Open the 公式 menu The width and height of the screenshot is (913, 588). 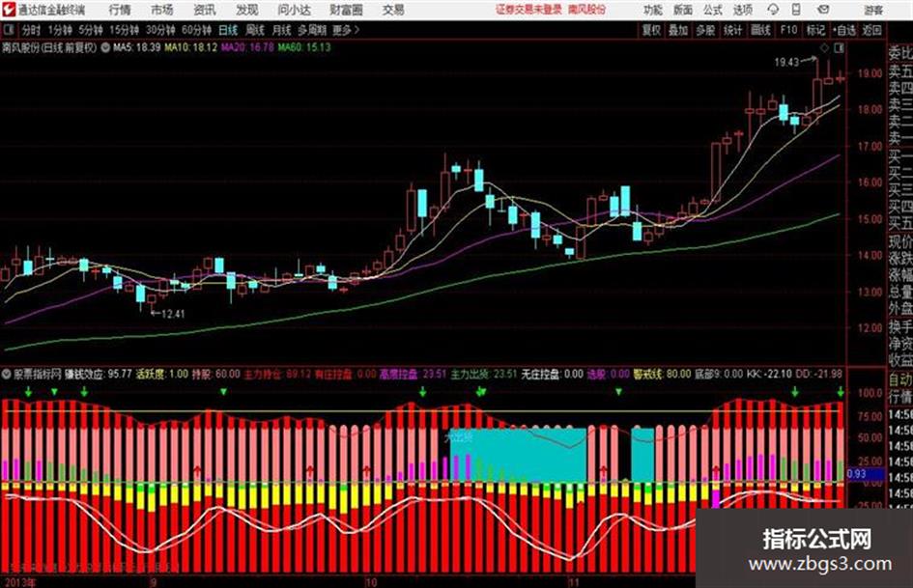click(x=713, y=10)
